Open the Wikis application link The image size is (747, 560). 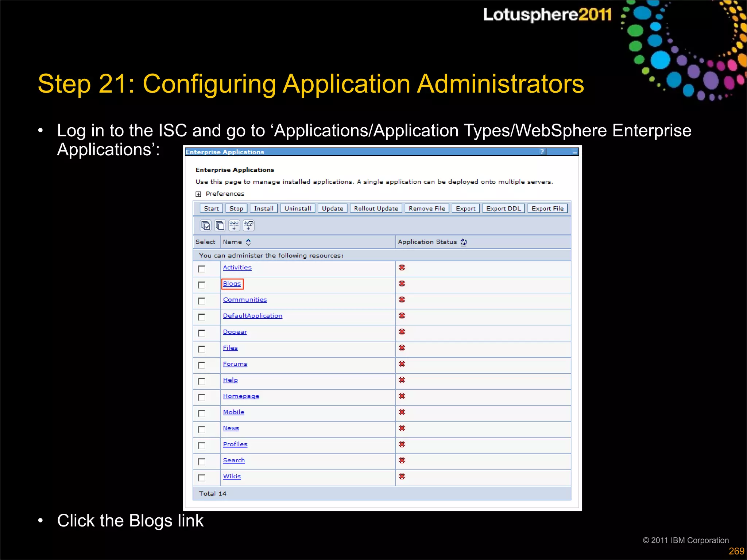click(232, 476)
